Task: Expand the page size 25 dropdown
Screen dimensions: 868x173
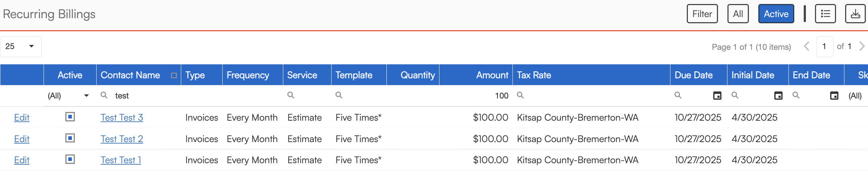Action: click(x=31, y=47)
